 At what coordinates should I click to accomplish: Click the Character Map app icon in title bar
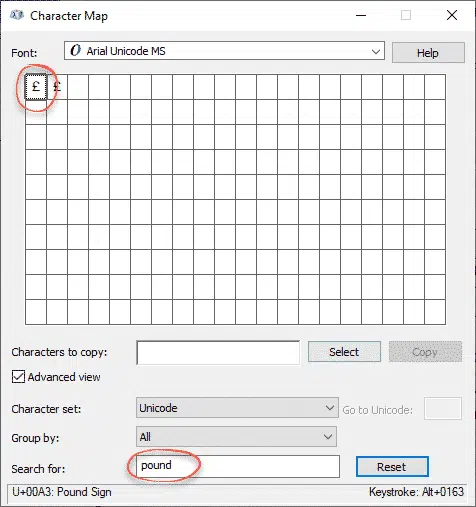[17, 15]
